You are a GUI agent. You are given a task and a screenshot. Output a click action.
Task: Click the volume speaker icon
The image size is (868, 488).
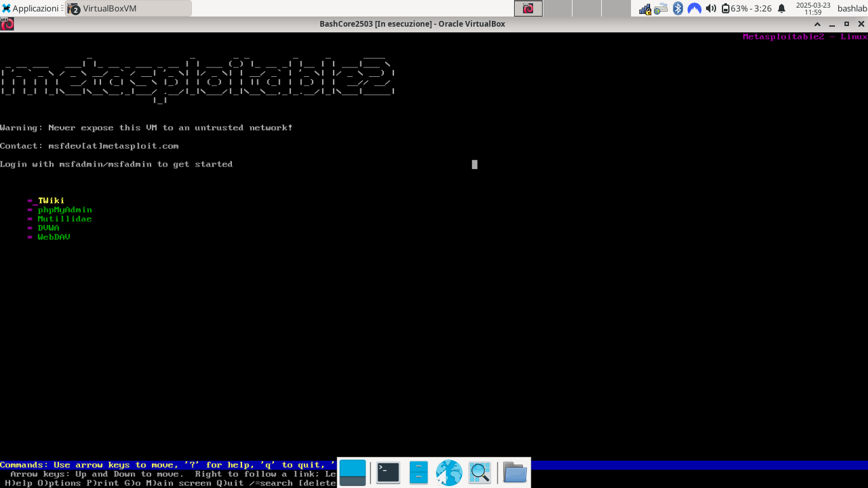711,8
